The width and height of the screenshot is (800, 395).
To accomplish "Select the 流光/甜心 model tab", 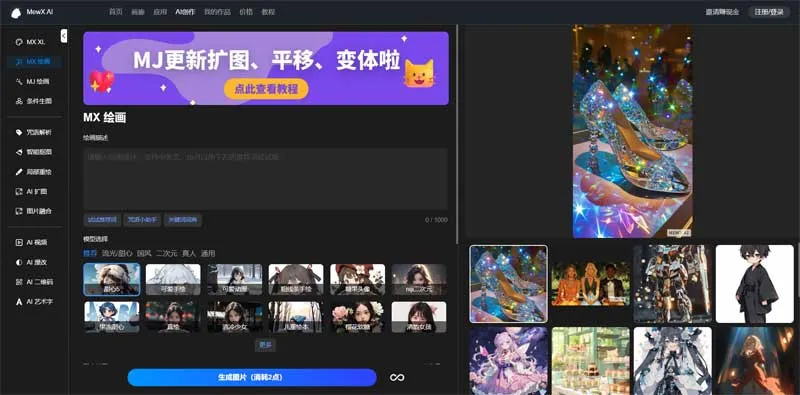I will (117, 253).
